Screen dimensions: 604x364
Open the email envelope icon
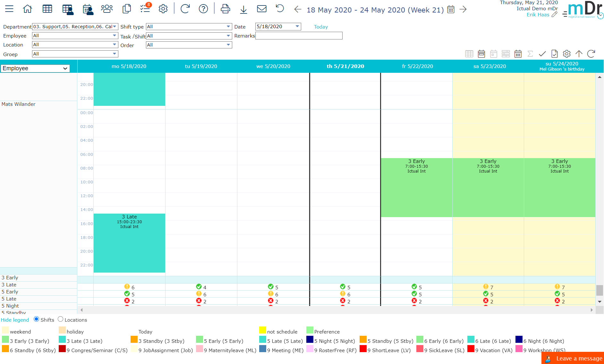262,9
